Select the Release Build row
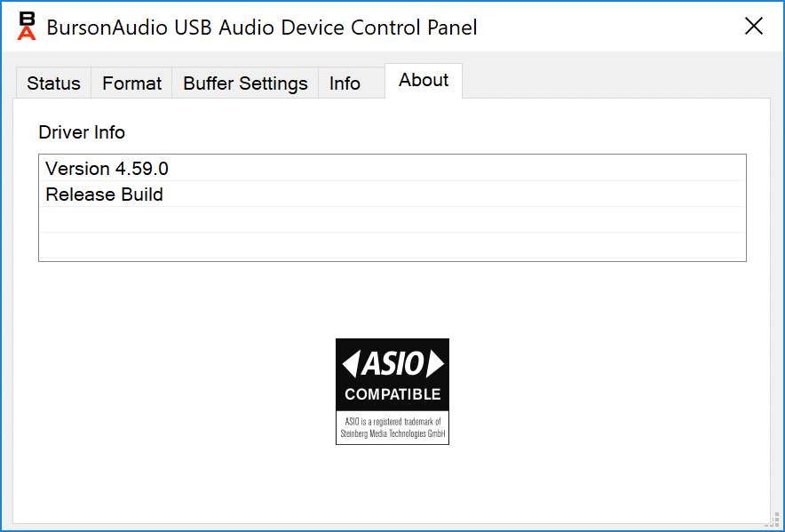The height and width of the screenshot is (532, 785). coord(392,195)
